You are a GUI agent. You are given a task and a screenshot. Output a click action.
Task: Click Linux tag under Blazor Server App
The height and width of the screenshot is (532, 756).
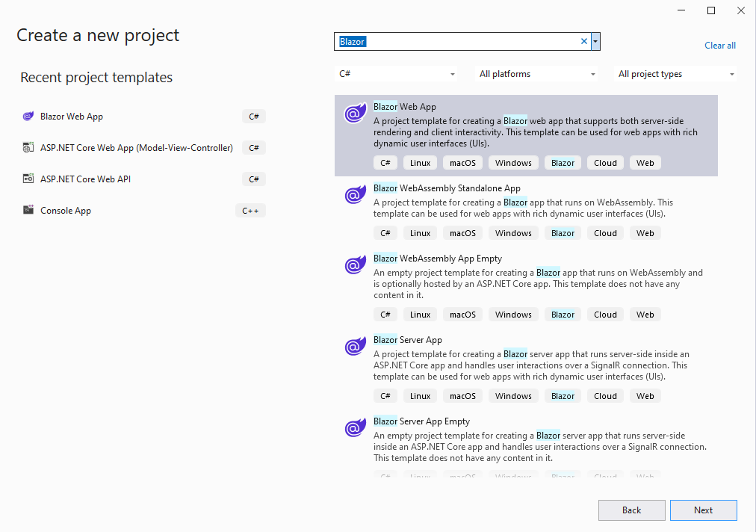point(420,397)
